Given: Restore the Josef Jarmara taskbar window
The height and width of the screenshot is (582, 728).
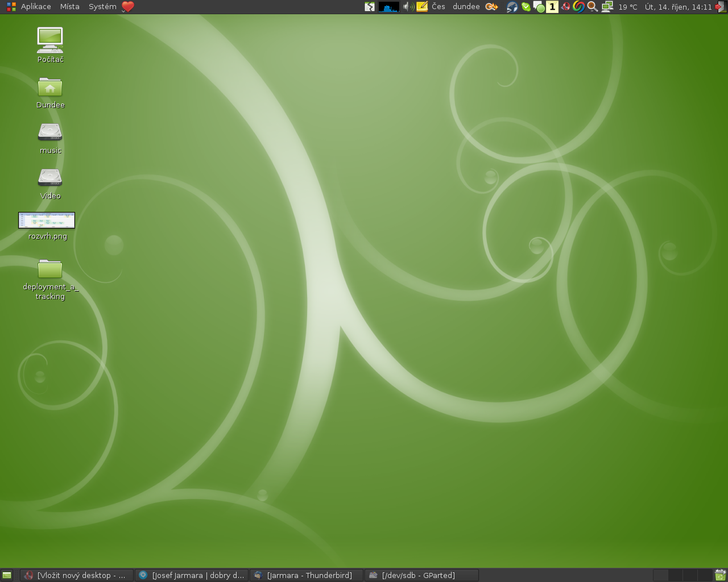Looking at the screenshot, I should [x=192, y=575].
